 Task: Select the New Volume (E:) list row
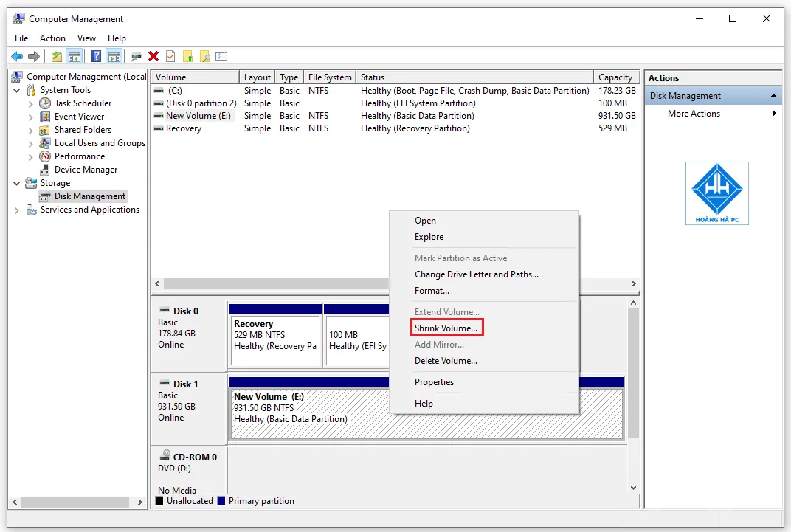pos(395,116)
